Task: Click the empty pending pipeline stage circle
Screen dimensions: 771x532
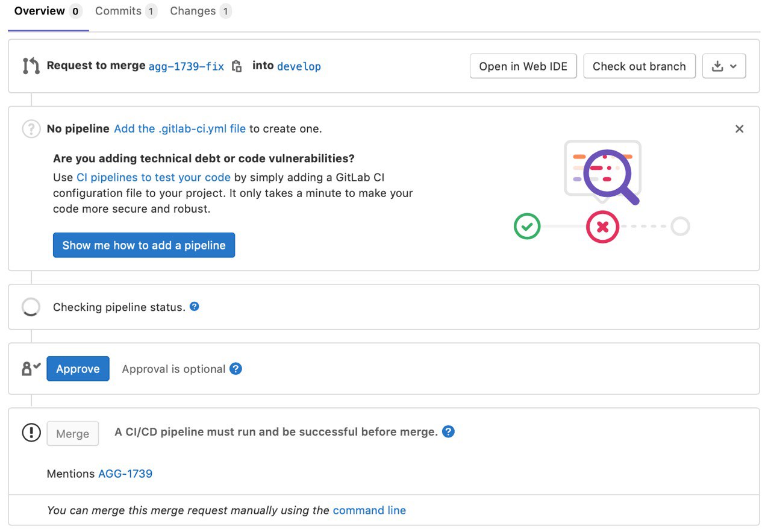Action: (x=680, y=227)
